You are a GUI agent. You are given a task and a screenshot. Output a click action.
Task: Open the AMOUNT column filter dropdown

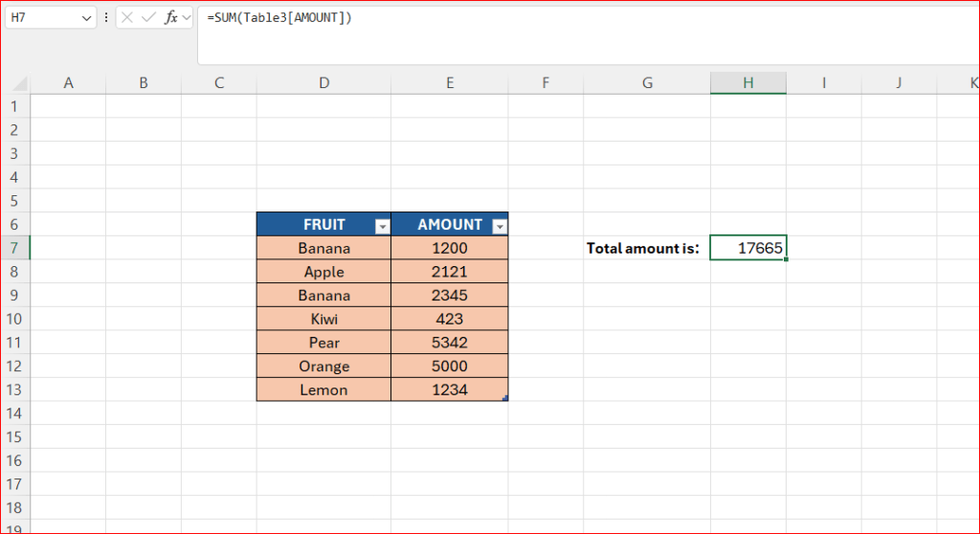(499, 226)
